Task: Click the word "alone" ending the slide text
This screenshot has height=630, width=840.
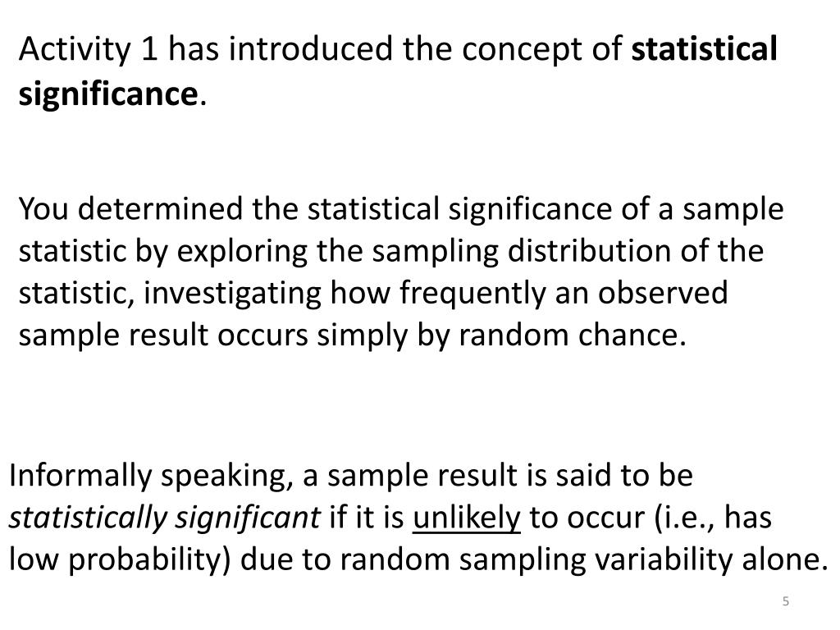Action: click(781, 559)
